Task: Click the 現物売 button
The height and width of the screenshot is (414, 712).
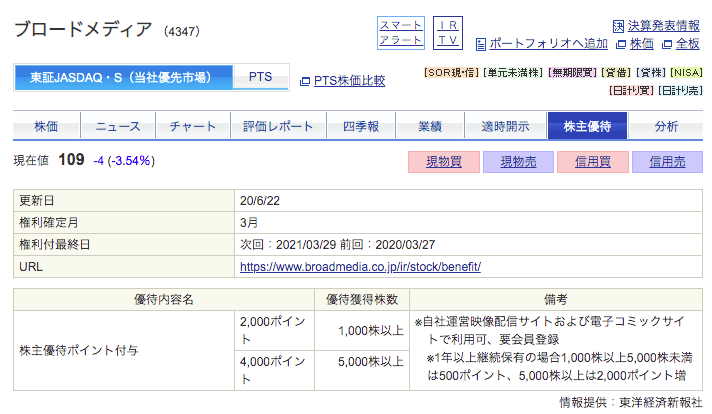Action: [518, 162]
